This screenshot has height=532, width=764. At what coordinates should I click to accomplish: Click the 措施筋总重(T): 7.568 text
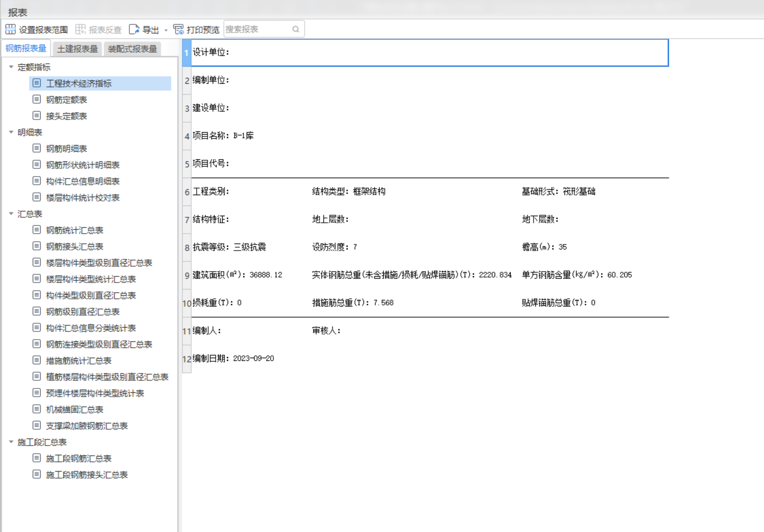point(353,303)
